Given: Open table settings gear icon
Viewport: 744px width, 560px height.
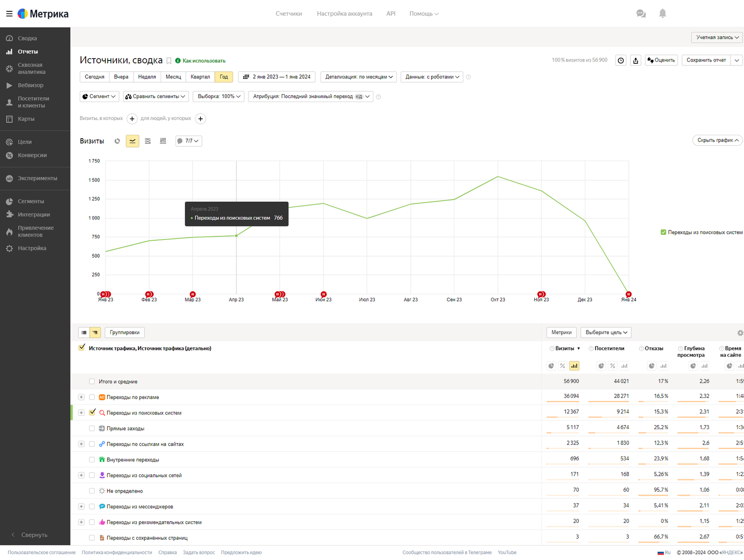Looking at the screenshot, I should (x=740, y=333).
